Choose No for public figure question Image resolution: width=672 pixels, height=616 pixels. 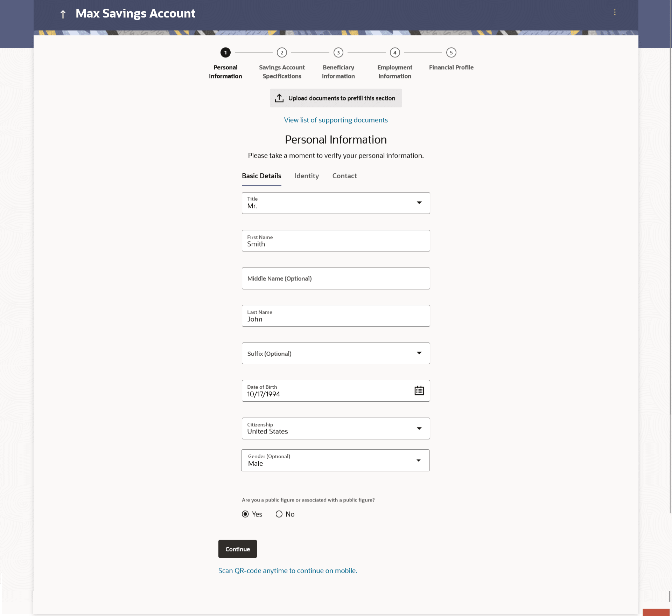(x=279, y=514)
